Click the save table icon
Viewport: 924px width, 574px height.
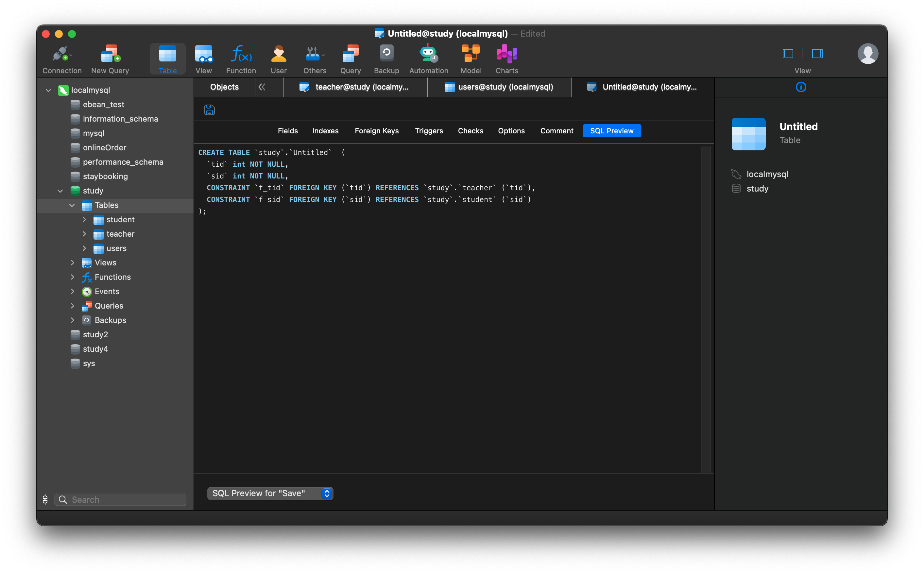point(210,110)
